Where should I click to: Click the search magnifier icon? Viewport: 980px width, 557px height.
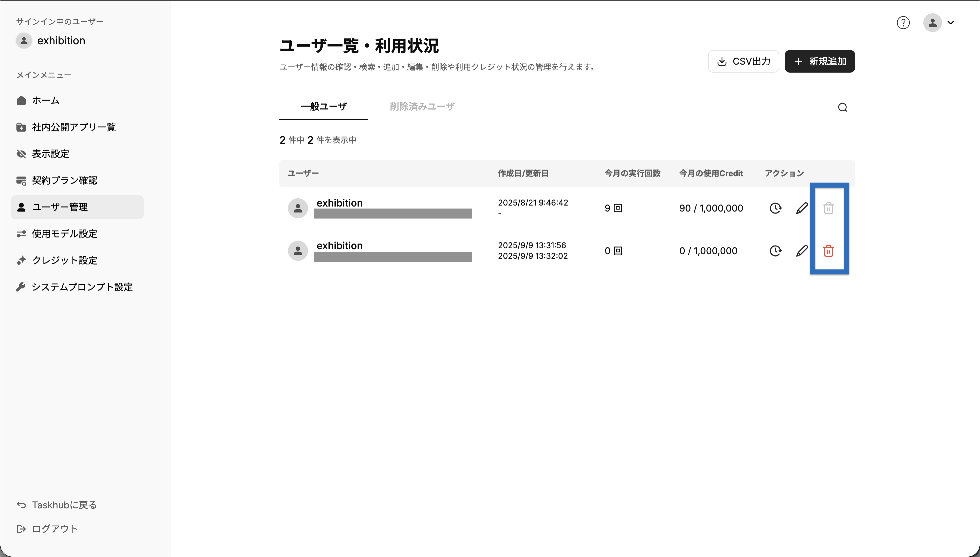(842, 108)
